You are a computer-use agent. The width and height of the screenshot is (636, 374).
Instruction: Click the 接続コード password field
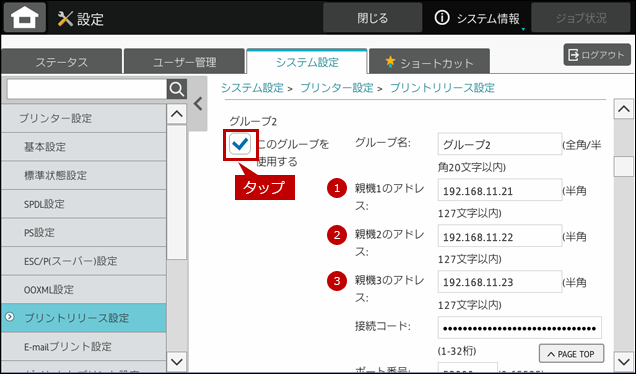click(520, 327)
